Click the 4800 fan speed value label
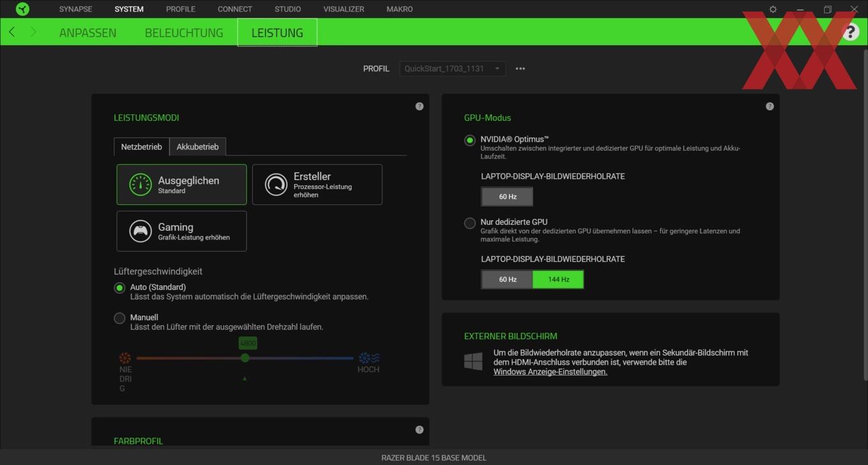The height and width of the screenshot is (465, 868). pyautogui.click(x=248, y=343)
